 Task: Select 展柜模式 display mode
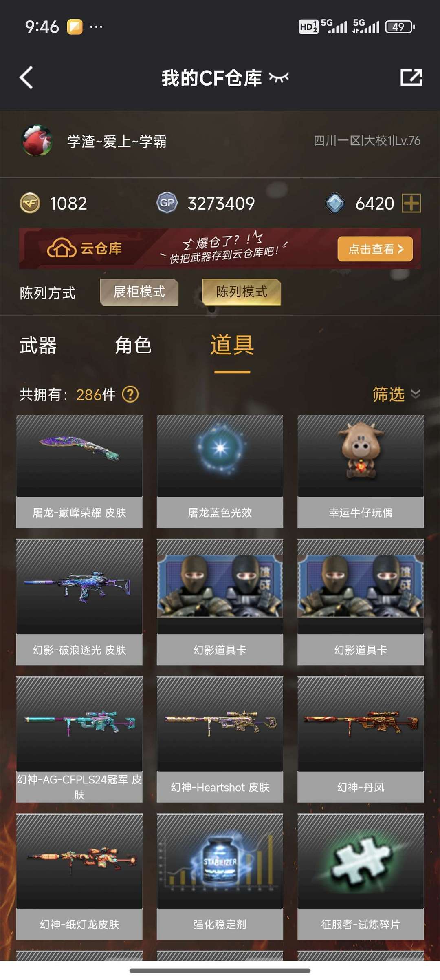[139, 292]
